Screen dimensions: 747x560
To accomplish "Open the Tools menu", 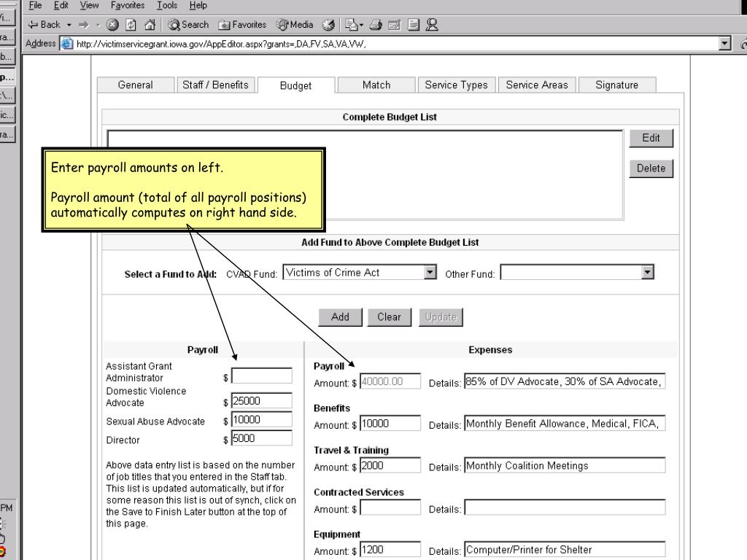I will click(x=167, y=5).
